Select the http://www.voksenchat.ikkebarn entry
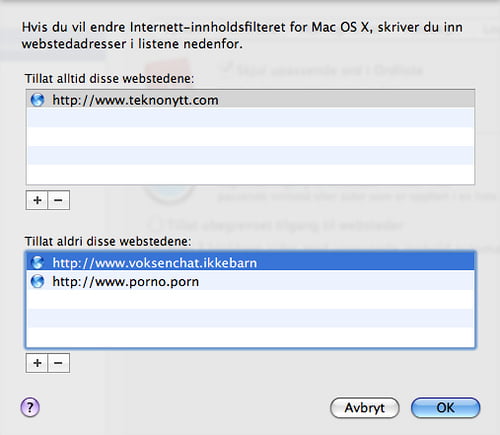The height and width of the screenshot is (435, 500). 250,262
